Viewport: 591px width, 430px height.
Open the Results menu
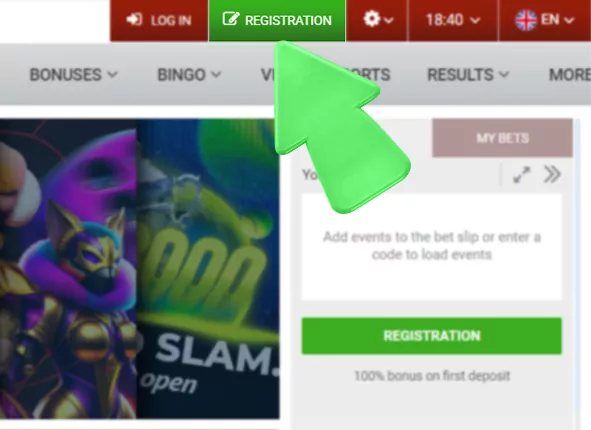[x=468, y=75]
